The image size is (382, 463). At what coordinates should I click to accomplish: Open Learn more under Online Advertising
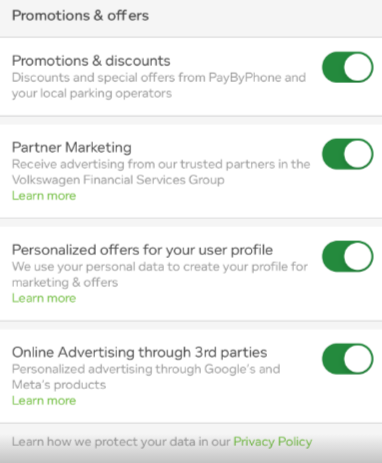[x=44, y=400]
